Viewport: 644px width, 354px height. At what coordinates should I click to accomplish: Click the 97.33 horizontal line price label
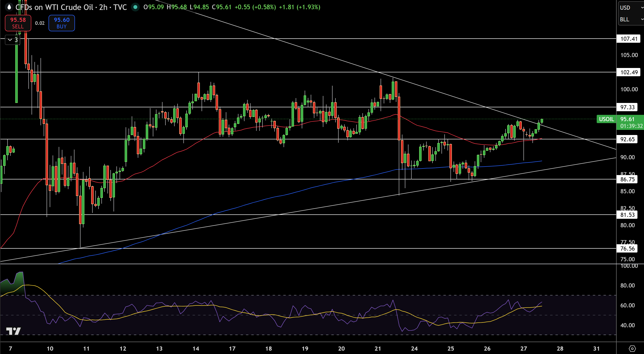pyautogui.click(x=627, y=107)
